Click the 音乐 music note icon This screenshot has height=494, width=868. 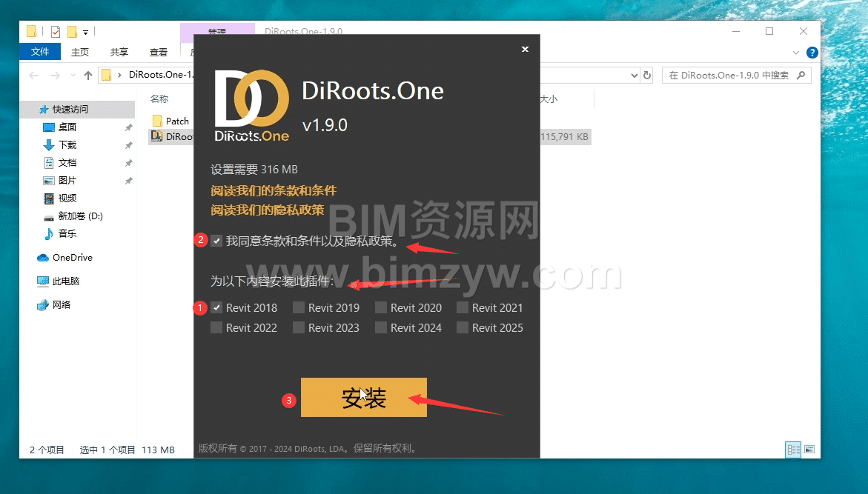pos(49,234)
